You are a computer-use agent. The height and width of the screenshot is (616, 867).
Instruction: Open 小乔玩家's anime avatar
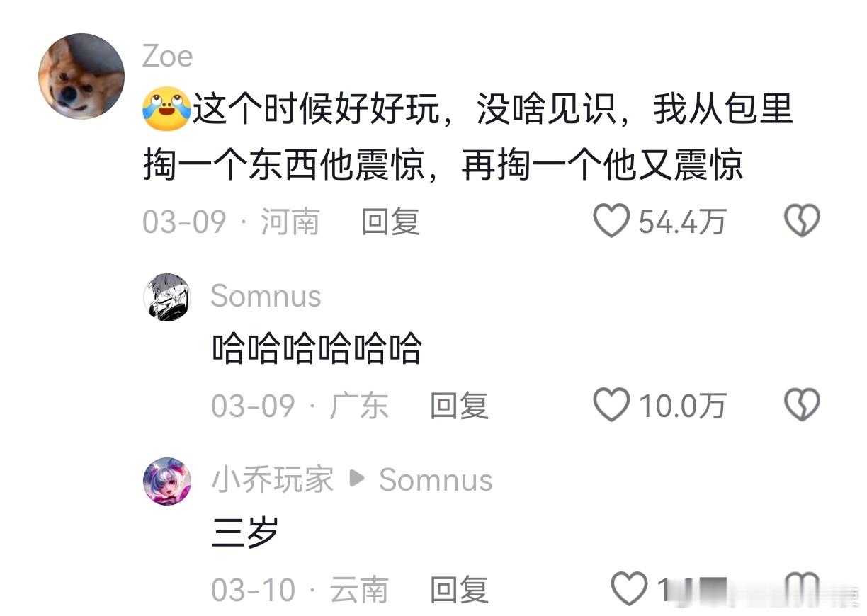(x=167, y=481)
